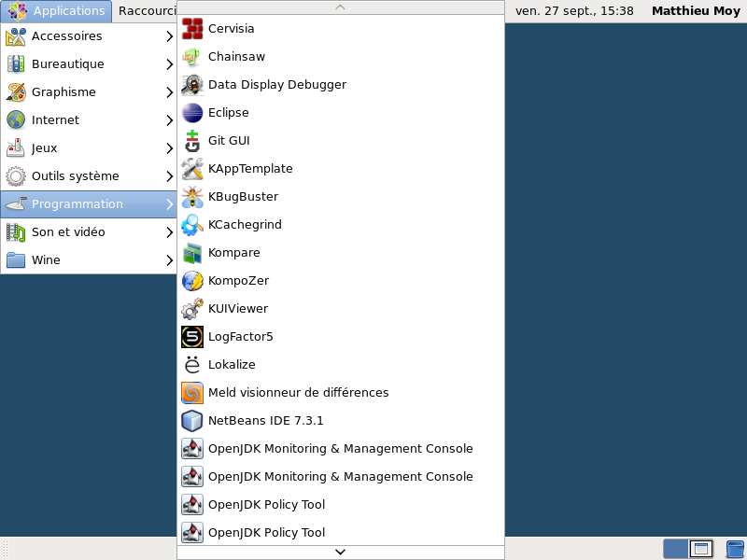The width and height of the screenshot is (747, 560).
Task: Expand the Outils système submenu arrow
Action: pyautogui.click(x=169, y=176)
